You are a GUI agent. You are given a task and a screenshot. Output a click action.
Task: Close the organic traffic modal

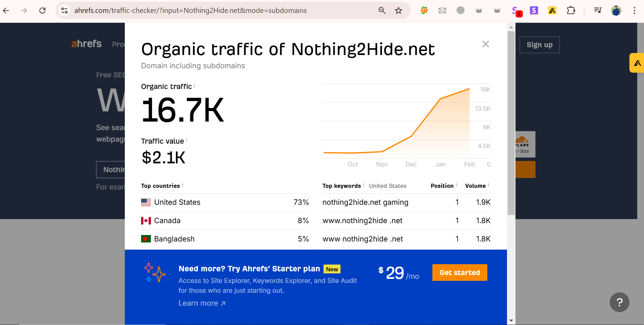(x=486, y=44)
